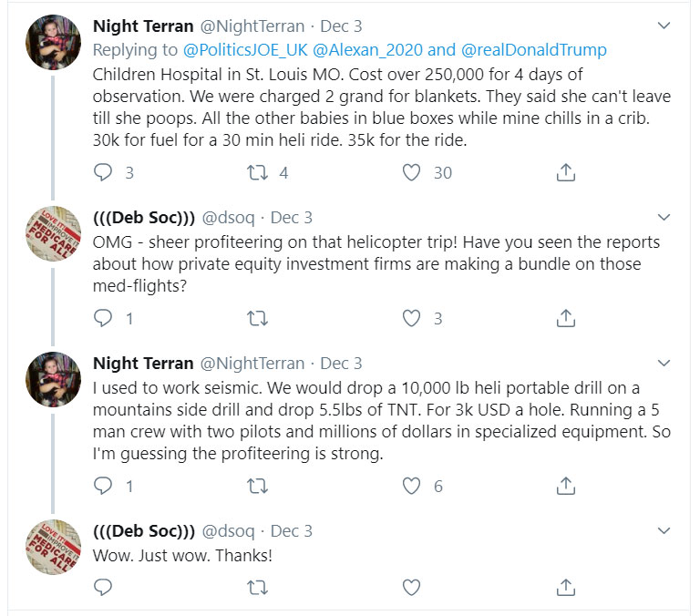The height and width of the screenshot is (616, 700).
Task: Retweet the Children Hospital tweet
Action: click(258, 172)
